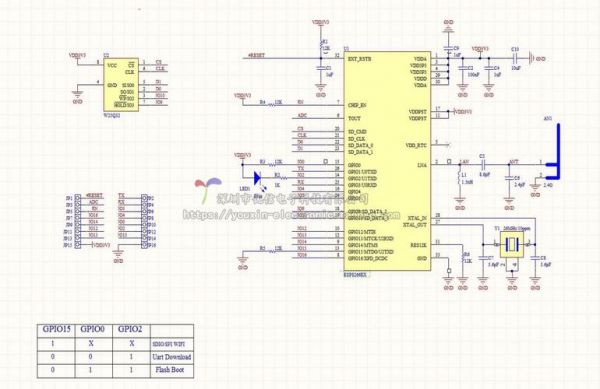Select the Flash Boot table cell
The image size is (600, 389).
click(172, 371)
